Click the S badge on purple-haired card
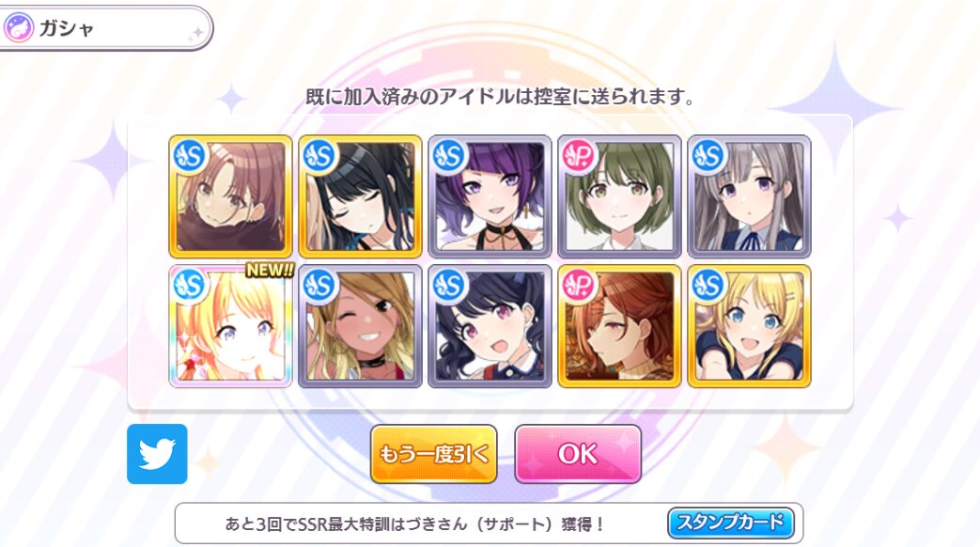Viewport: 980px width, 547px height. tap(449, 156)
